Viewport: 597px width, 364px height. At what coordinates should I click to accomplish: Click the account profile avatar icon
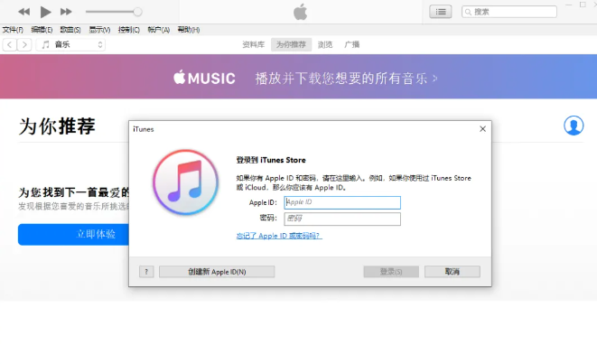point(574,126)
